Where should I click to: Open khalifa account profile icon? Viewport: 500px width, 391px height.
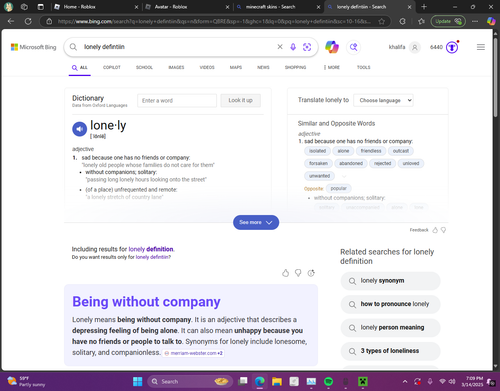415,47
